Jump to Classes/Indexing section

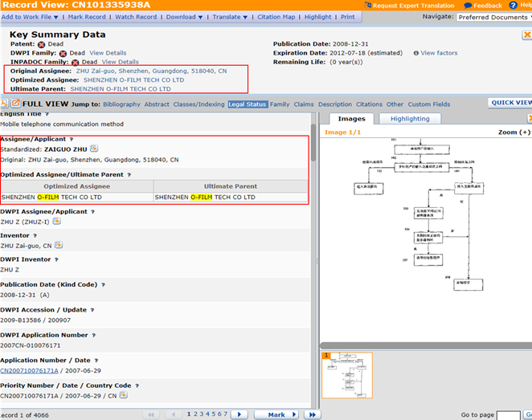(x=198, y=104)
